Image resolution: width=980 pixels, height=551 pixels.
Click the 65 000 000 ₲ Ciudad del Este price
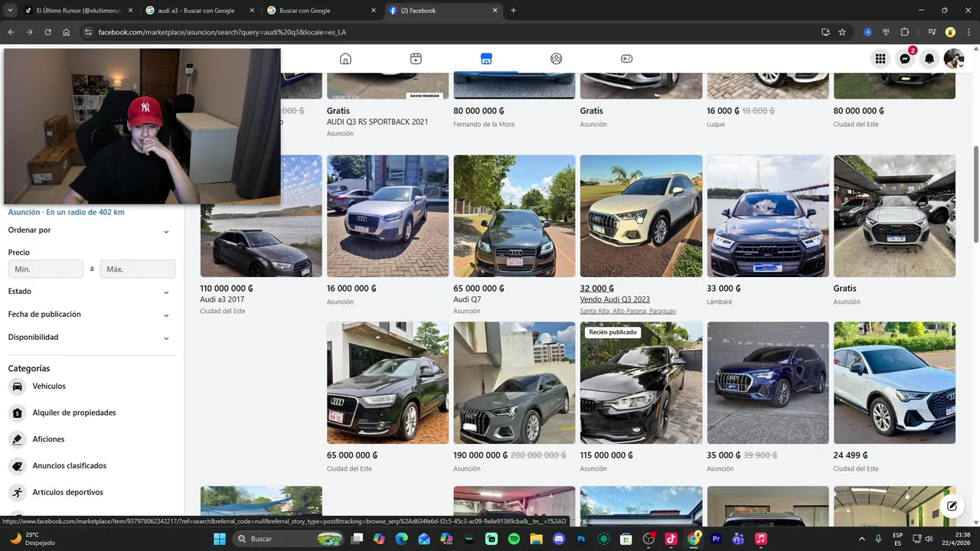pos(352,455)
